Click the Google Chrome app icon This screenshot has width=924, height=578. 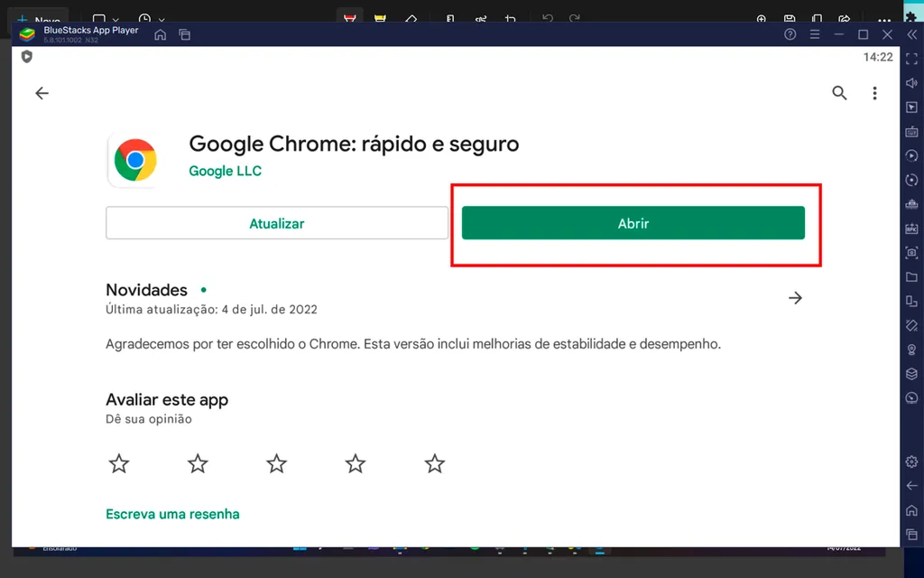(x=135, y=160)
